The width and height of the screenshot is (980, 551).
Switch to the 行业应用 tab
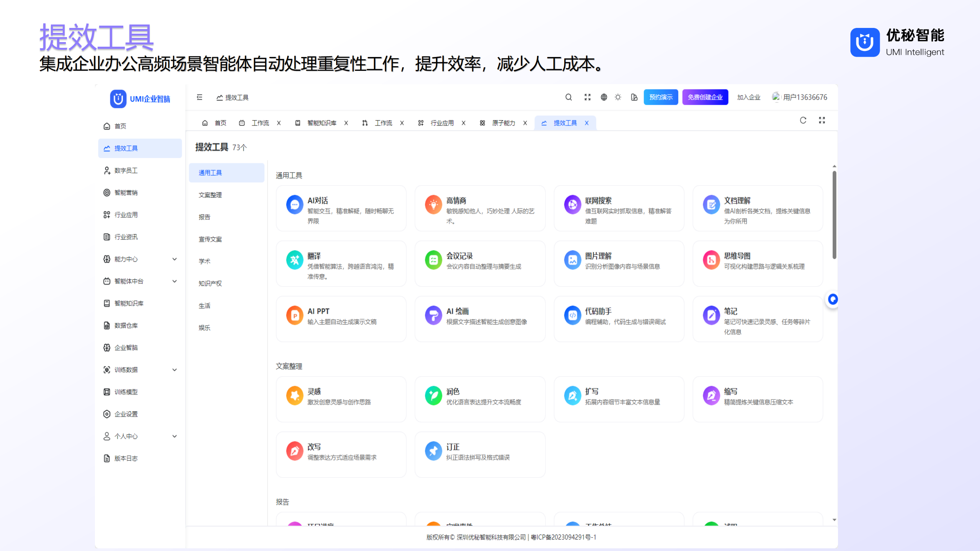click(443, 123)
